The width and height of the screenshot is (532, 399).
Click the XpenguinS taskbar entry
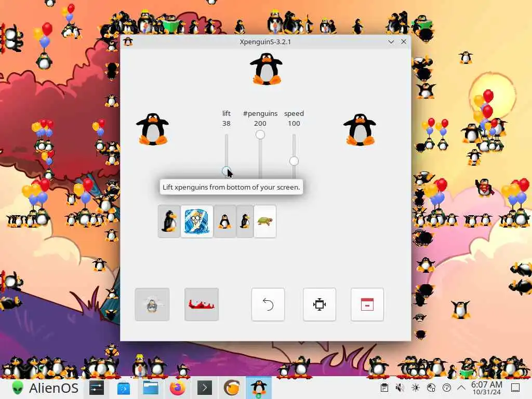(x=259, y=388)
